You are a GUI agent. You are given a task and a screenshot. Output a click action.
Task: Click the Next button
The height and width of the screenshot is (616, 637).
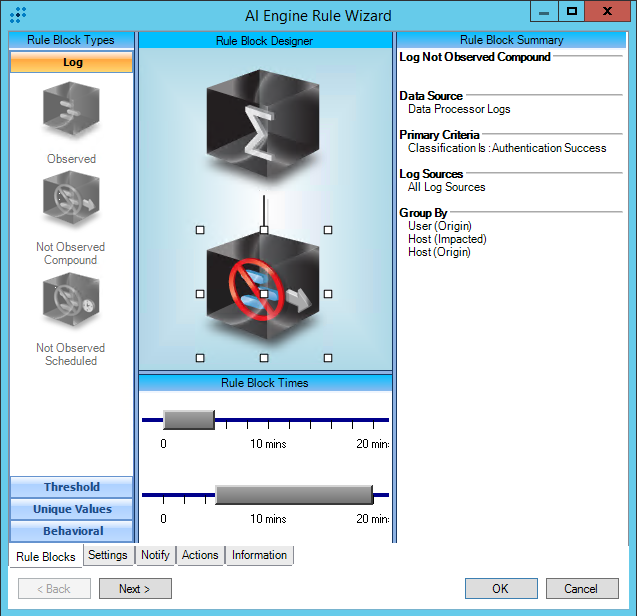(135, 589)
